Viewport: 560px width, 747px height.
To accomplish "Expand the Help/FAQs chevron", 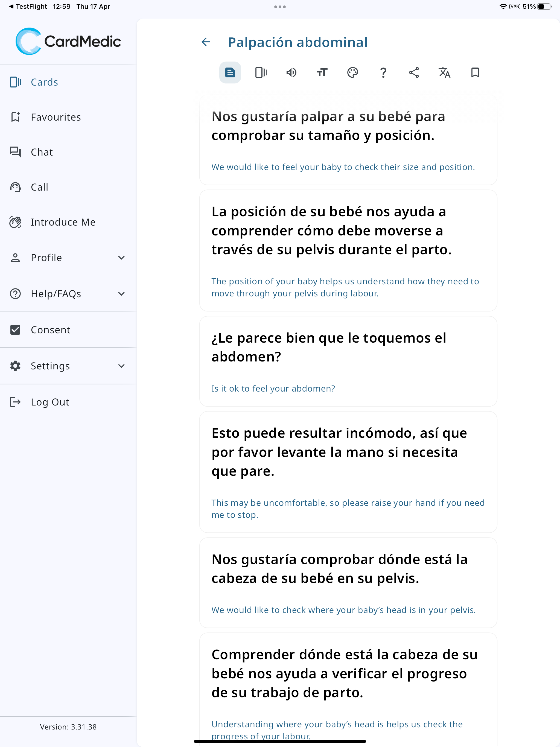I will (121, 294).
